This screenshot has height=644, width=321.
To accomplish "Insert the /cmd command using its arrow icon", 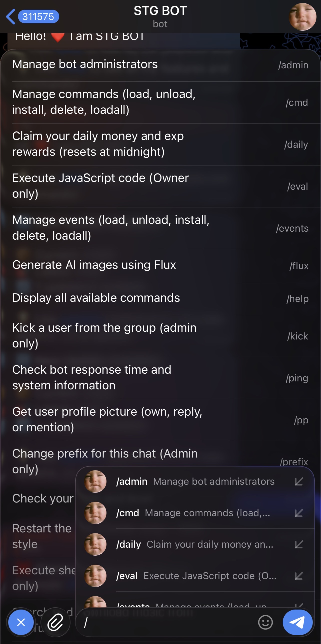I will [x=299, y=513].
